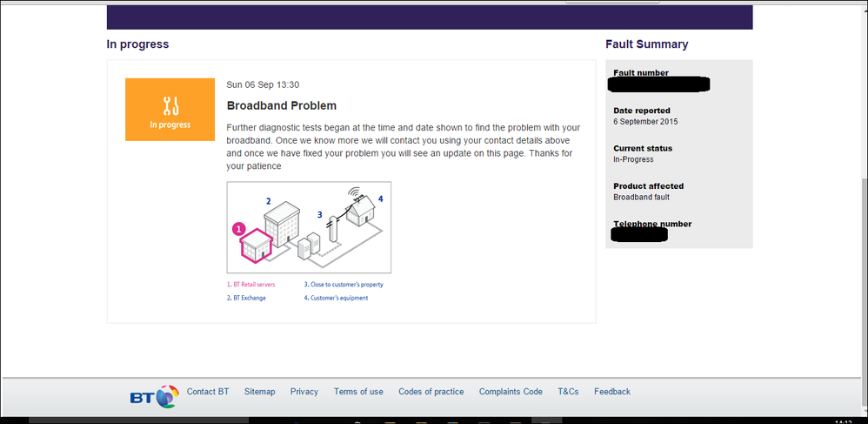The height and width of the screenshot is (424, 868).
Task: Click the orange In progress wrench icon
Action: [170, 109]
